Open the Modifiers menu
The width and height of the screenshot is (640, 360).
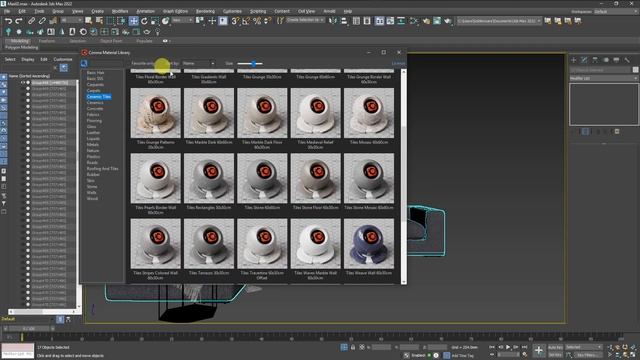tap(120, 11)
